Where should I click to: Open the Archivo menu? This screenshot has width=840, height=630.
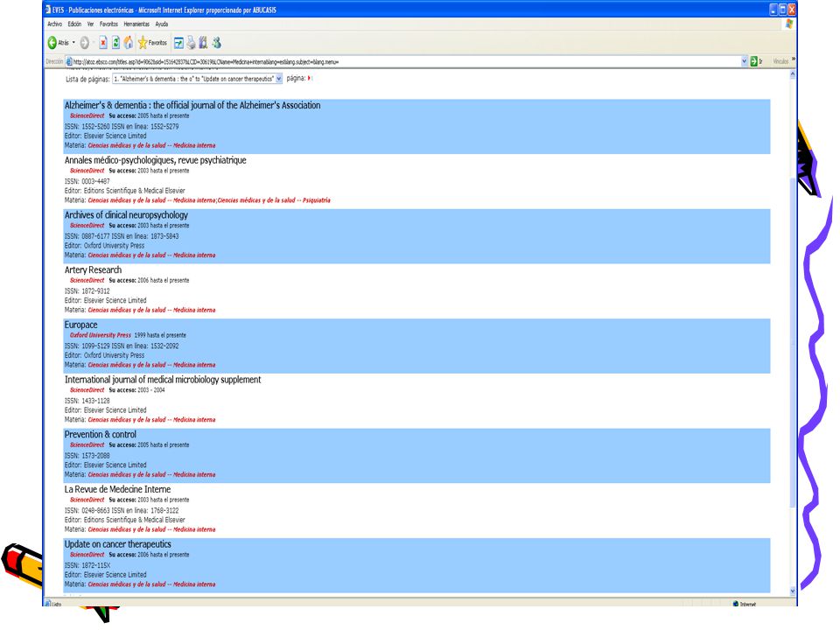point(54,24)
